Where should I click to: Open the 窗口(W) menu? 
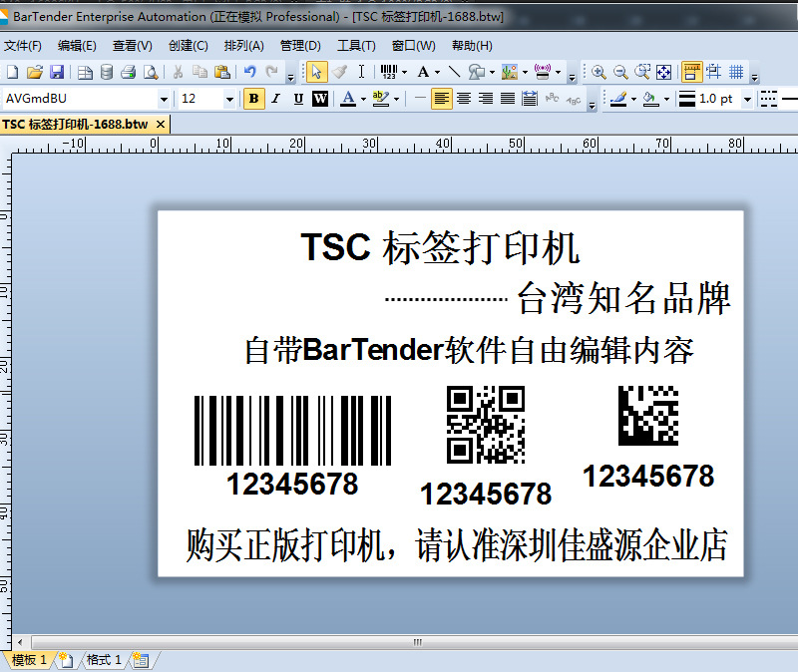414,46
